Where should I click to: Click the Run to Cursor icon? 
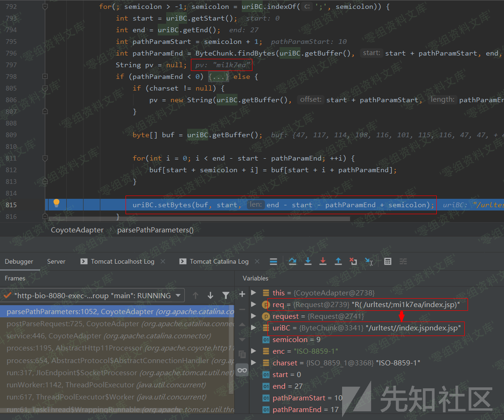click(369, 261)
